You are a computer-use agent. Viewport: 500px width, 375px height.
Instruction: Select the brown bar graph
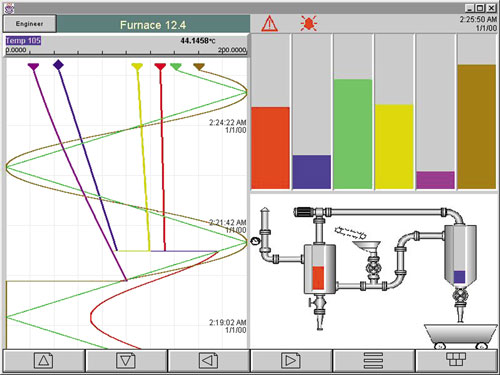click(x=477, y=127)
